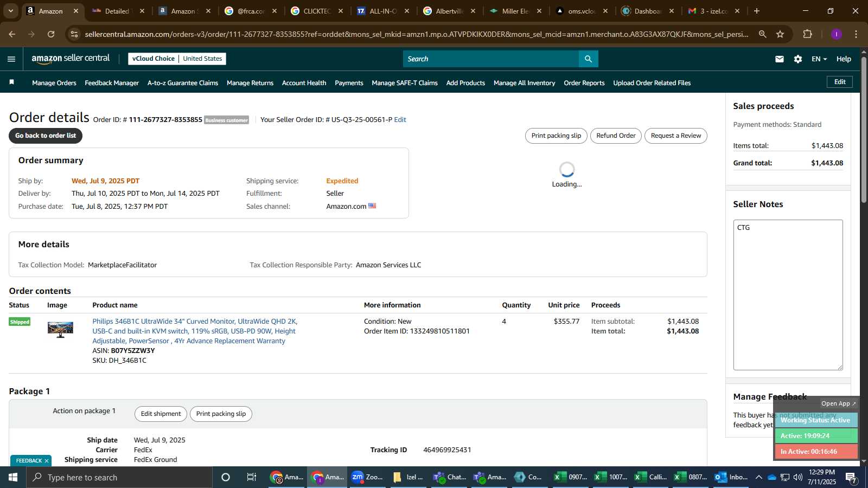
Task: Open Order Reports
Action: click(584, 83)
